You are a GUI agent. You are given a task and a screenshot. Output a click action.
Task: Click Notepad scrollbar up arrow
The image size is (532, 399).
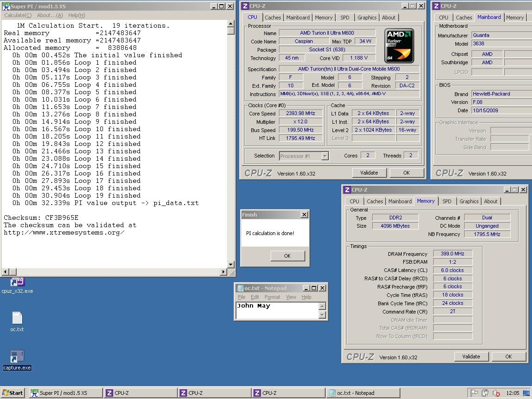coord(322,306)
